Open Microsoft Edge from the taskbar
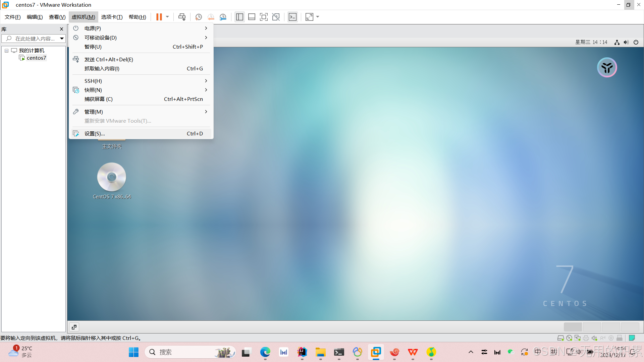644x362 pixels. 265,352
